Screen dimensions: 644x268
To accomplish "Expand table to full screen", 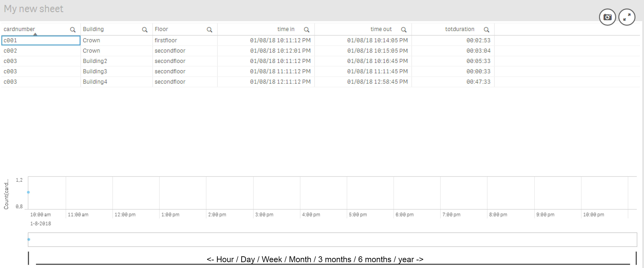I will 626,17.
